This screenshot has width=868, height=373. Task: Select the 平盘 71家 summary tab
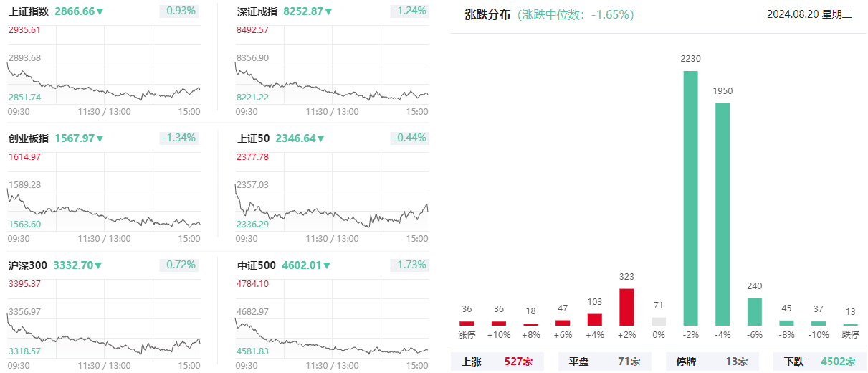(605, 362)
